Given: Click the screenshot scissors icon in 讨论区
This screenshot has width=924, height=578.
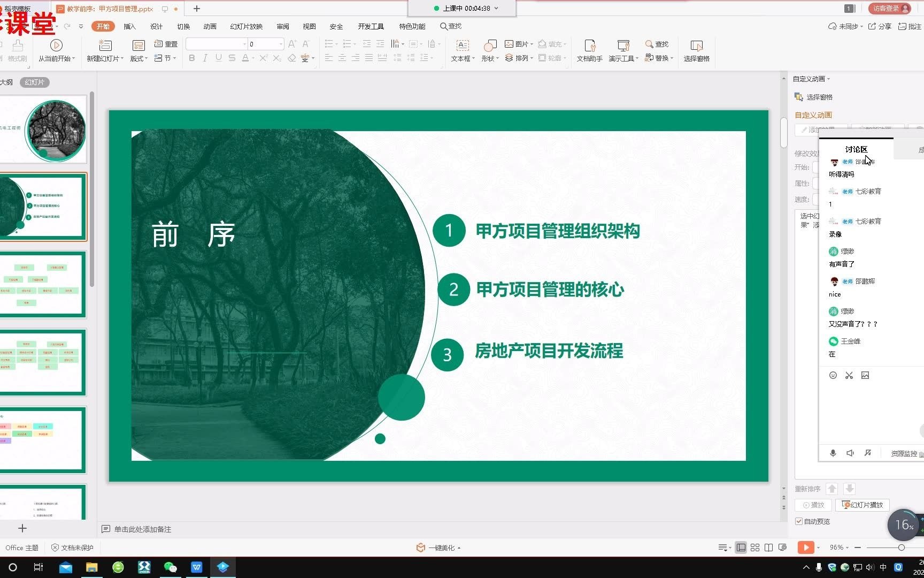Looking at the screenshot, I should pos(849,375).
